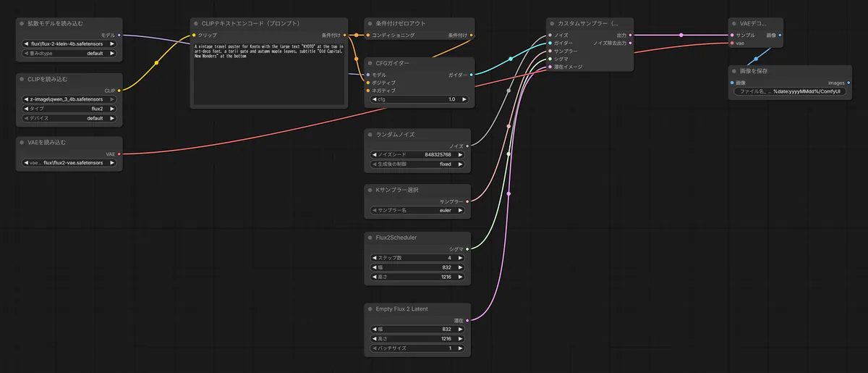Open the サンプラー名 euler dropdown

click(x=418, y=210)
